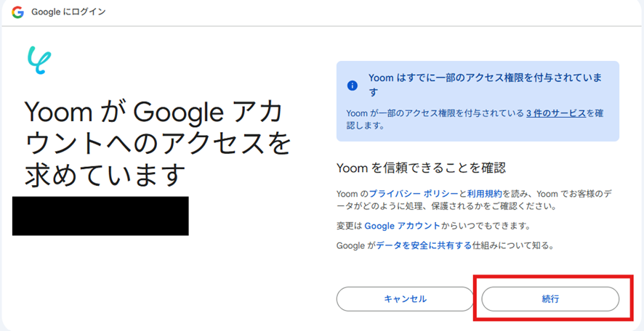Click the 求めています line of the heading

102,174
